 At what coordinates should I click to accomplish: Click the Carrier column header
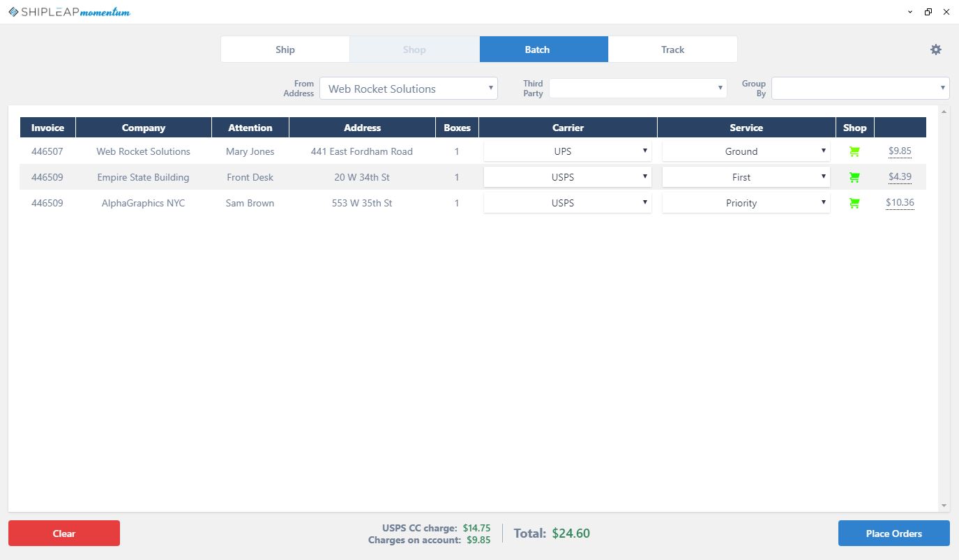tap(568, 128)
